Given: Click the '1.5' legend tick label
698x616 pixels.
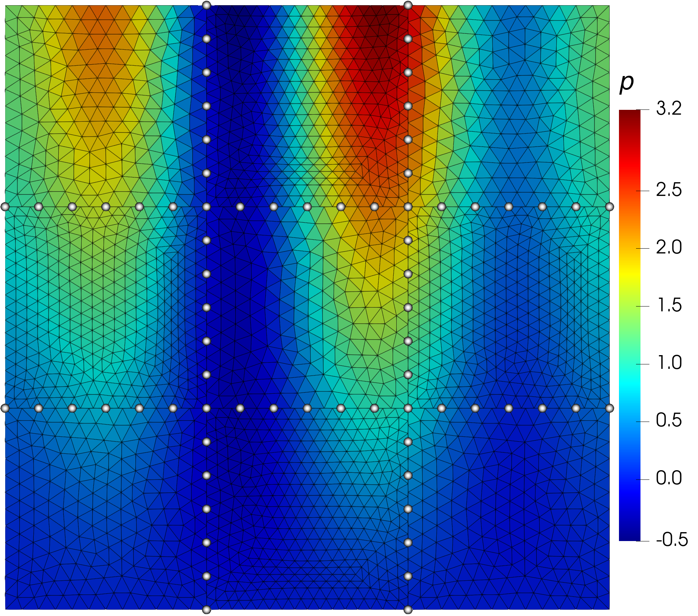Looking at the screenshot, I should (669, 305).
